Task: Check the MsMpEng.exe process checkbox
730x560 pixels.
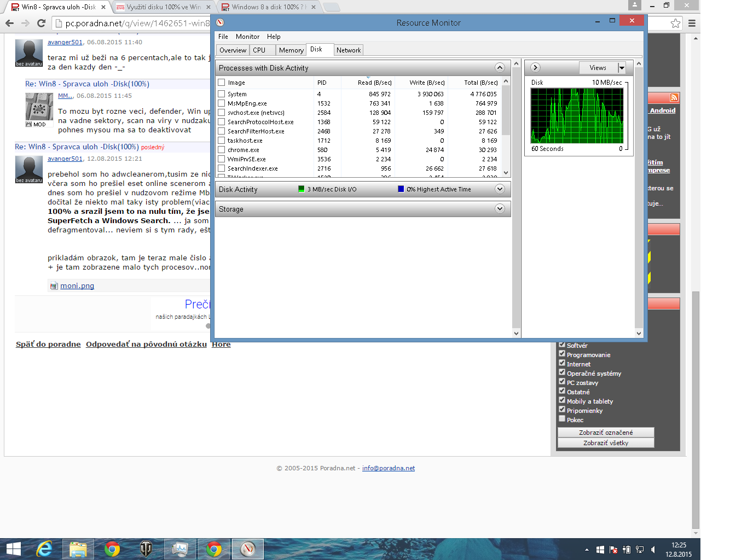Action: pos(222,103)
